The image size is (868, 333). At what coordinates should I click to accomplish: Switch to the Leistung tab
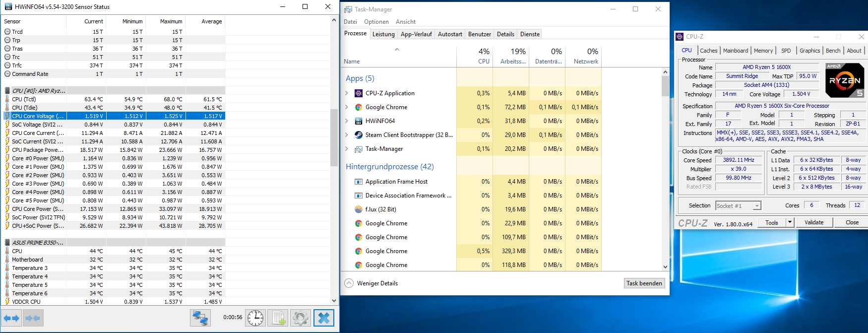click(x=383, y=34)
